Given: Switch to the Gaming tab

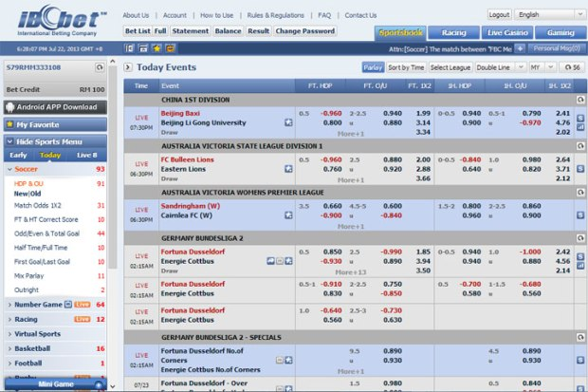Looking at the screenshot, I should [560, 32].
